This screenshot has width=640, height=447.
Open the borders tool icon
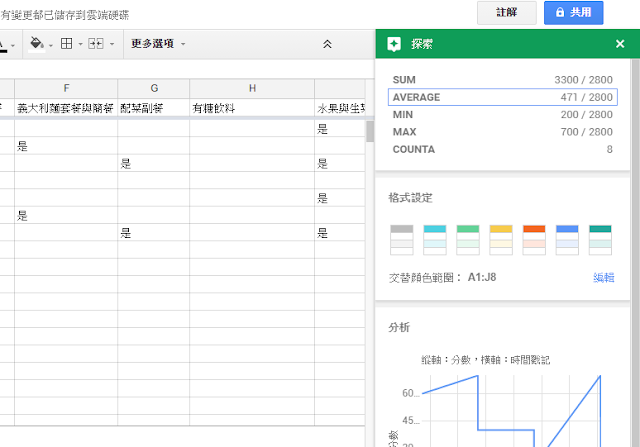67,44
